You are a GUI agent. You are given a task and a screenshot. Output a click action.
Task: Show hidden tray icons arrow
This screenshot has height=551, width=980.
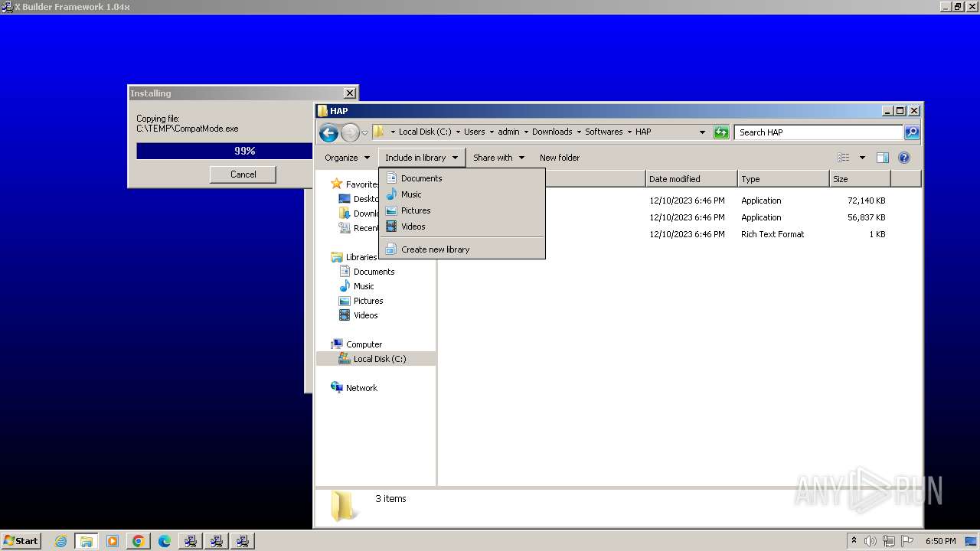click(854, 541)
